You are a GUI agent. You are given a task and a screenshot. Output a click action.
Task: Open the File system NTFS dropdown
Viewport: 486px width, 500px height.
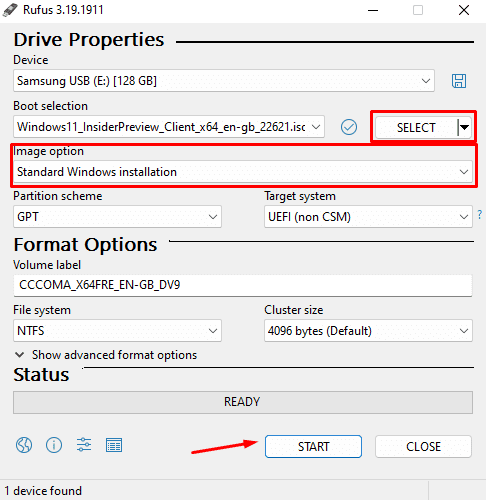point(117,331)
